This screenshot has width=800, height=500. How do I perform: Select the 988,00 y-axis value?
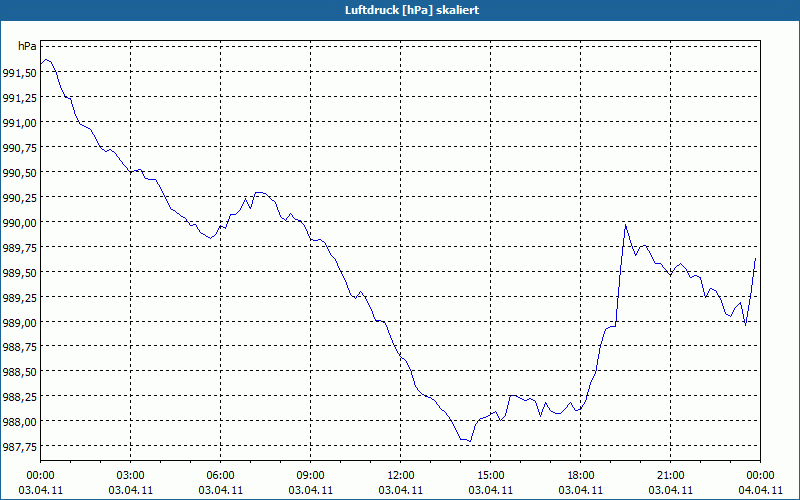[19, 422]
